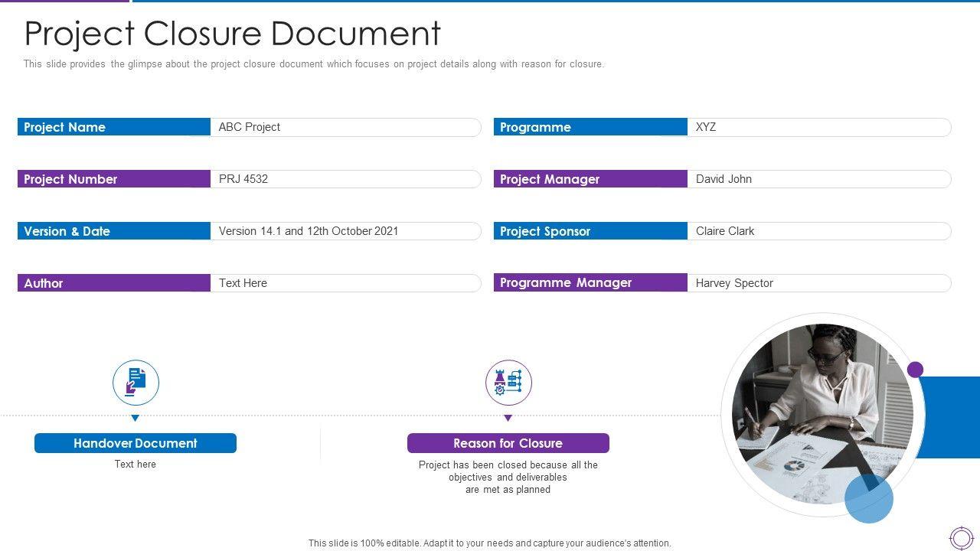This screenshot has height=551, width=980.
Task: Click the Programme label
Action: [590, 127]
